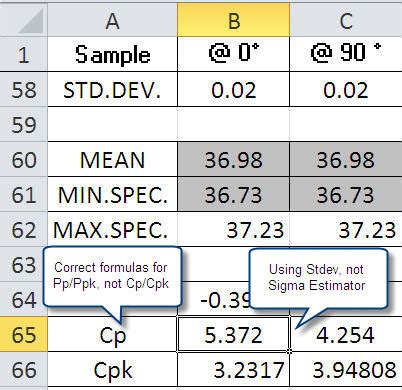This screenshot has width=402, height=390.
Task: Select row 64 header
Action: tap(24, 299)
